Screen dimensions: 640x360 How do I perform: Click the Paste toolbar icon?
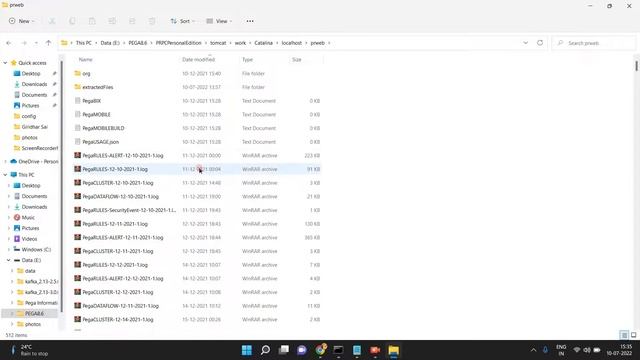point(92,21)
